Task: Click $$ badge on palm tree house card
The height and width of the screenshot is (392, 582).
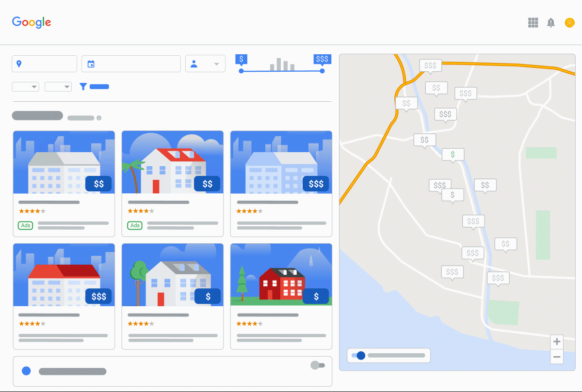Action: [x=207, y=184]
